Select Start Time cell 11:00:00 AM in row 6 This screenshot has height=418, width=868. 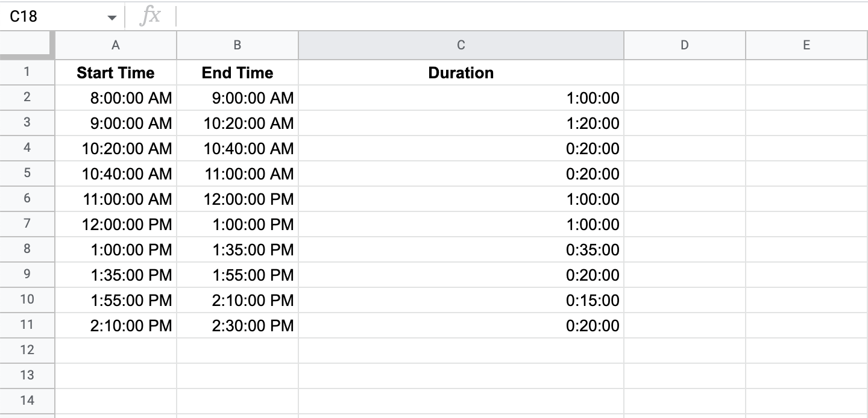(x=116, y=199)
